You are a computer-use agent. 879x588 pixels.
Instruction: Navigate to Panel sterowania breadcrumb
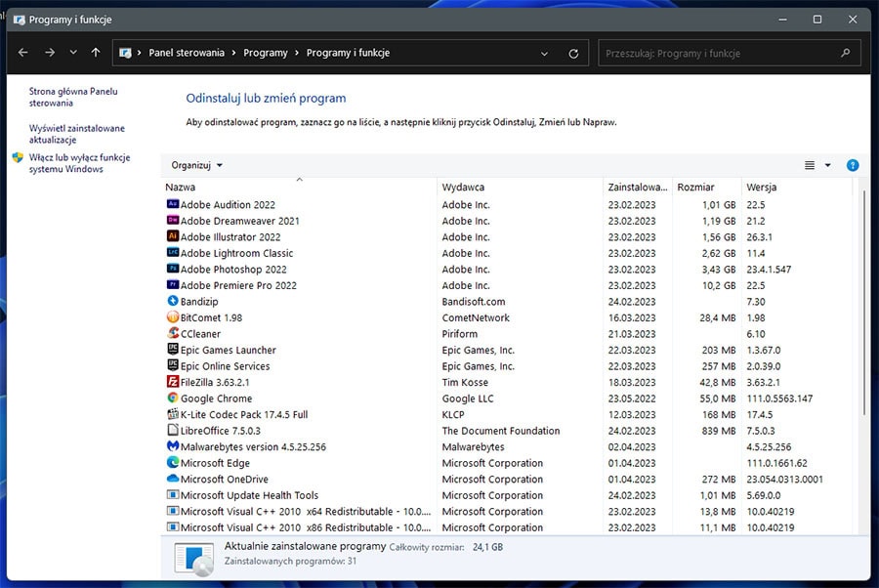187,53
